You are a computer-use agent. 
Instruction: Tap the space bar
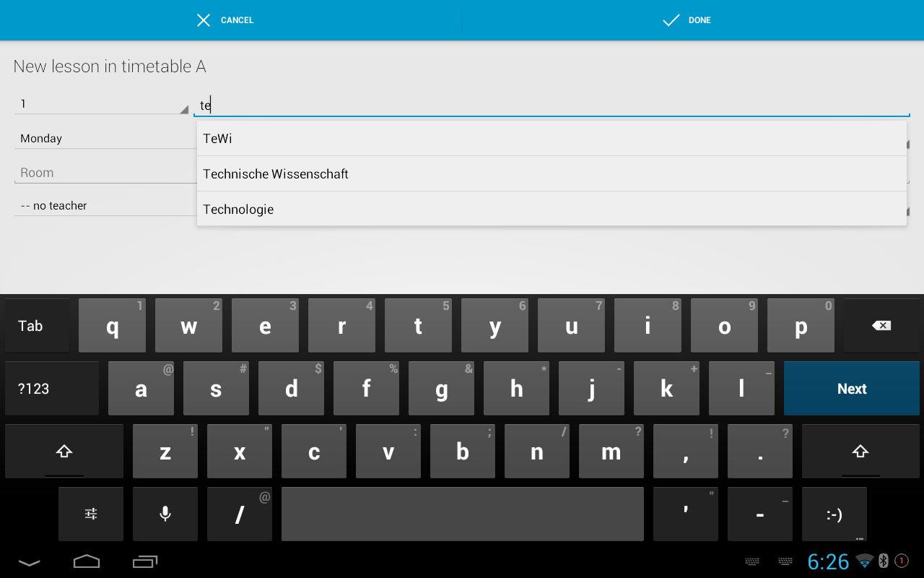tap(463, 514)
